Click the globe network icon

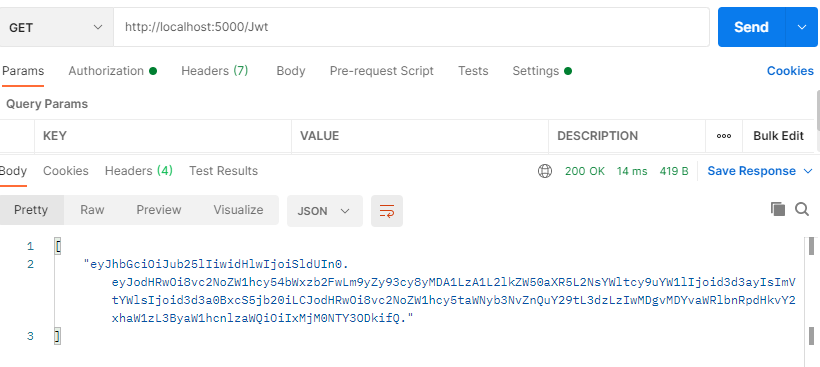545,171
